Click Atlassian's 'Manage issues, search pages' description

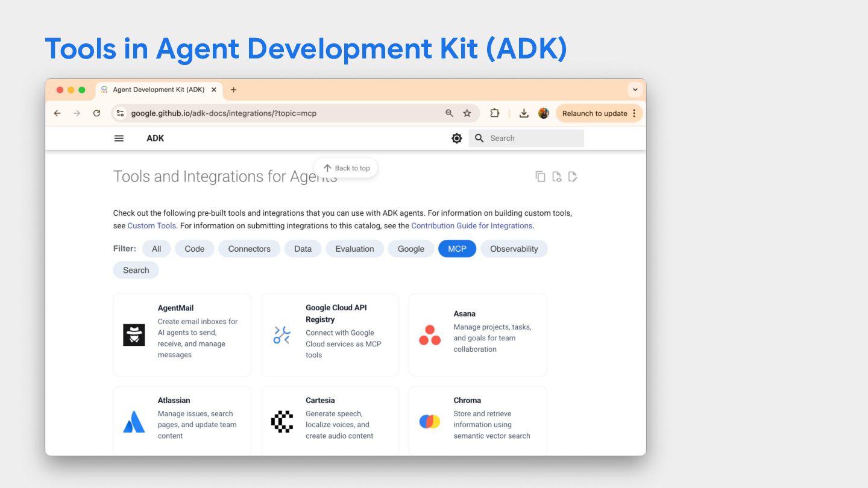point(197,425)
